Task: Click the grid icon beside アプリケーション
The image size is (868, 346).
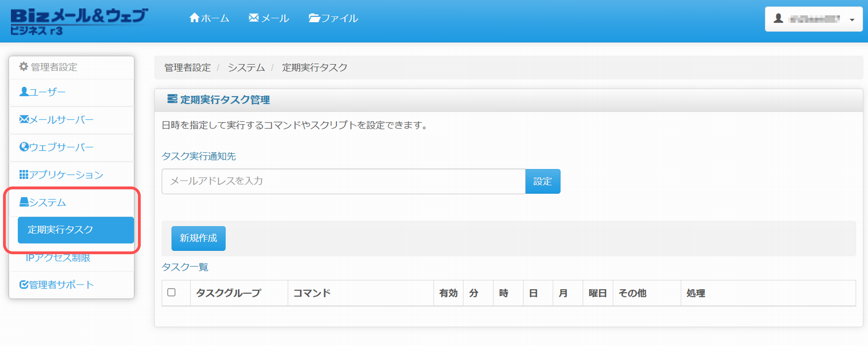Action: click(x=24, y=175)
